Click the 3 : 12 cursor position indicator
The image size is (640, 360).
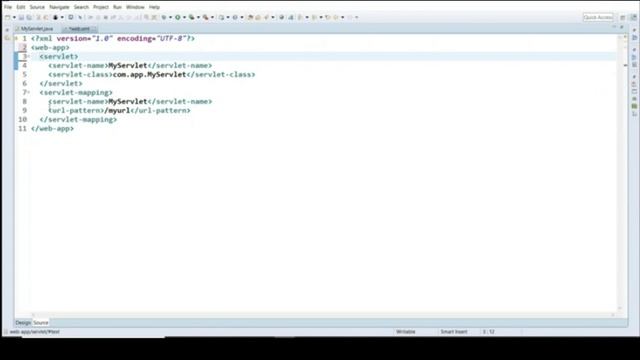click(x=489, y=332)
